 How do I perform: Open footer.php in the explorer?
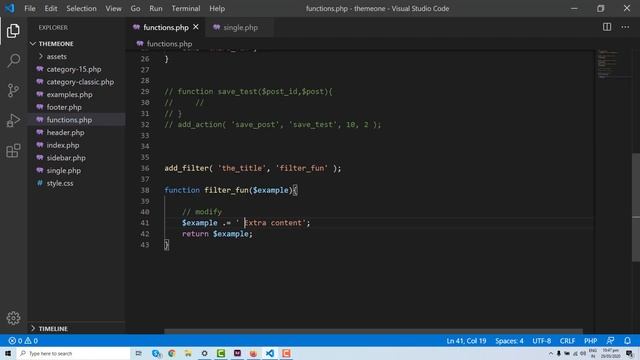point(64,107)
